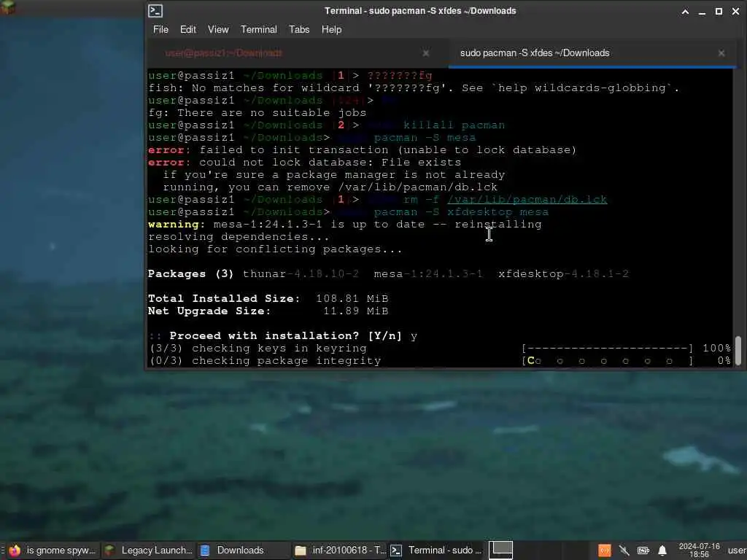Open the Firefox 'is gnome spyw...' taskbar item

52,551
